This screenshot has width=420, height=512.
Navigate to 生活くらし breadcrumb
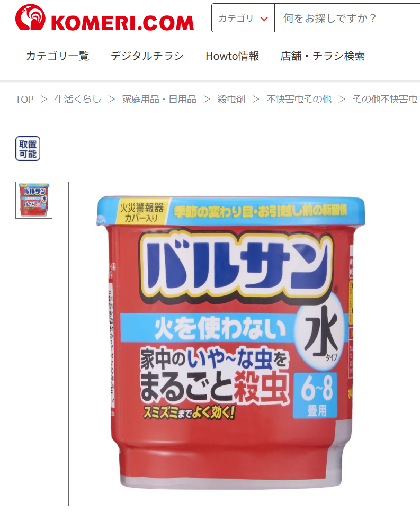78,99
